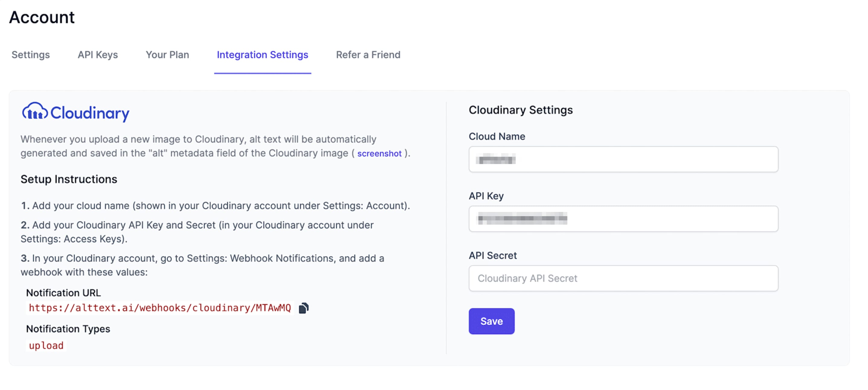Open the Your Plan tab

tap(167, 55)
